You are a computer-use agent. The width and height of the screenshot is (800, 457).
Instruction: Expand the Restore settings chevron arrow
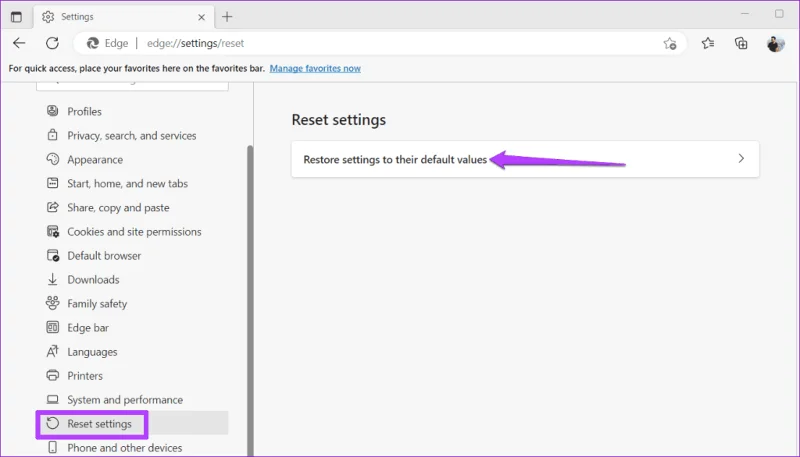pyautogui.click(x=741, y=159)
